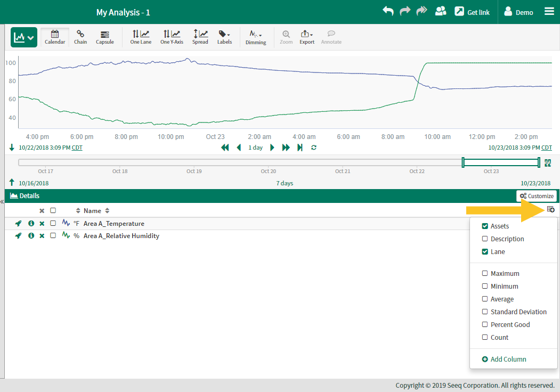Image resolution: width=560 pixels, height=392 pixels.
Task: Enable the Standard Deviation checkbox
Action: coord(485,312)
